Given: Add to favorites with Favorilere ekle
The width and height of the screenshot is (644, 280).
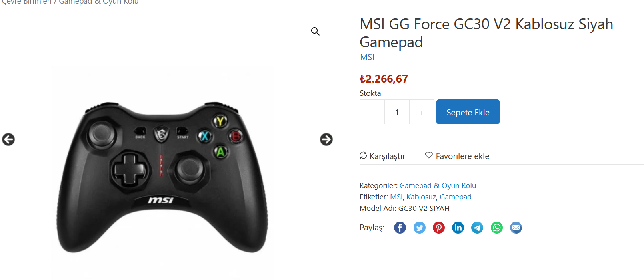Looking at the screenshot, I should click(457, 156).
